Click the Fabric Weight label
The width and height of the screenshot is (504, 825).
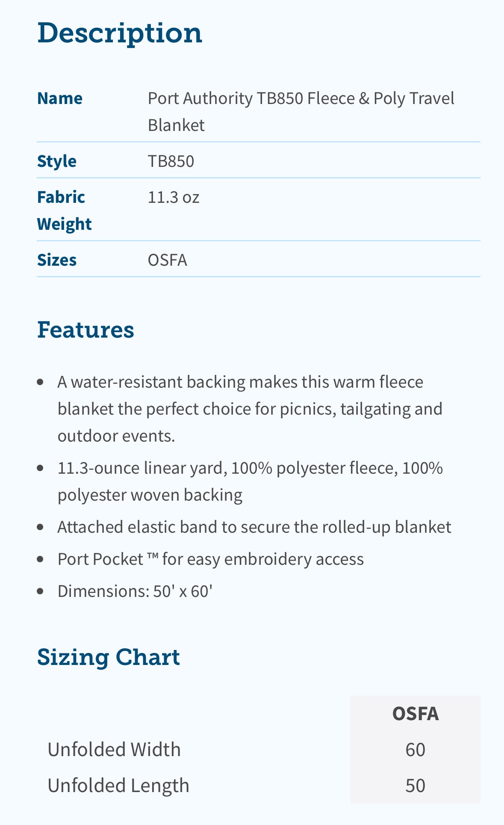coord(65,211)
